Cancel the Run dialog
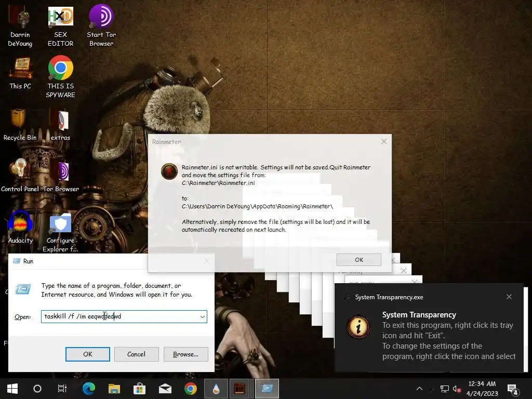The image size is (532, 399). 137,354
